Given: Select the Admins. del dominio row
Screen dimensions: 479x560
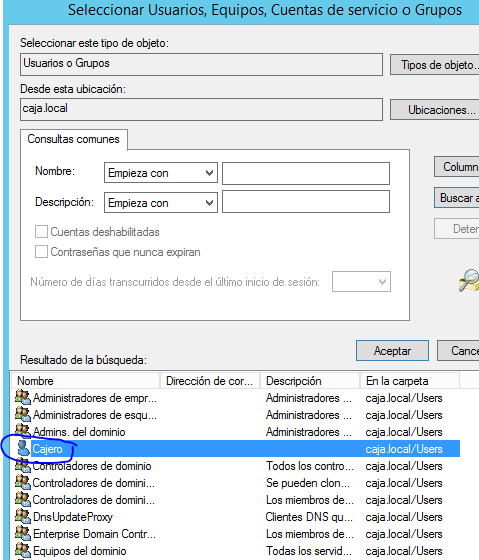Looking at the screenshot, I should point(236,431).
